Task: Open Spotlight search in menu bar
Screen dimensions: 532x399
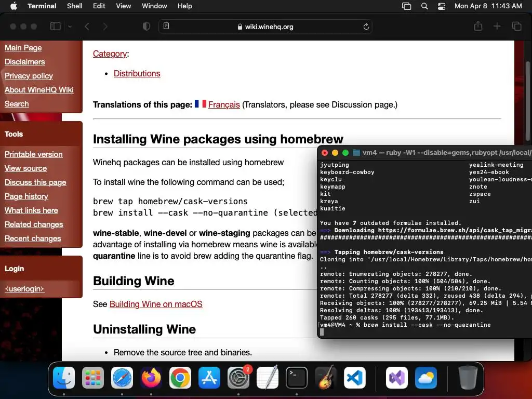Action: (x=424, y=6)
